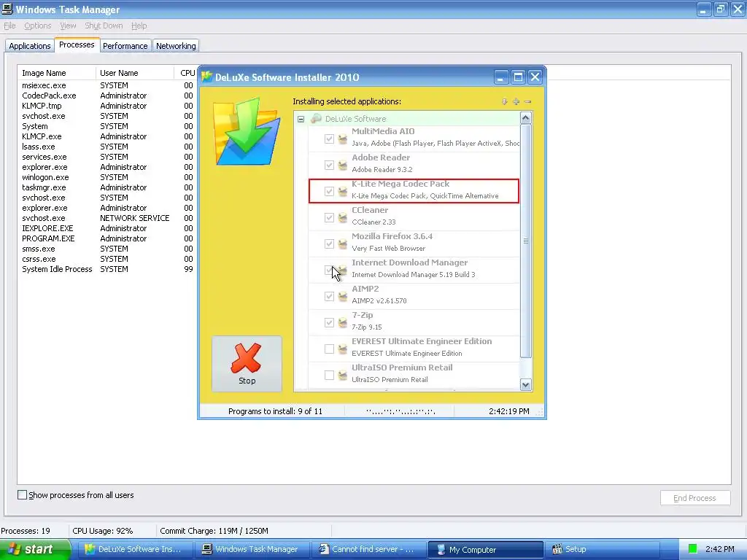Click the package icon beside K-Lite Mega Codec Pack
This screenshot has width=747, height=560.
(343, 192)
